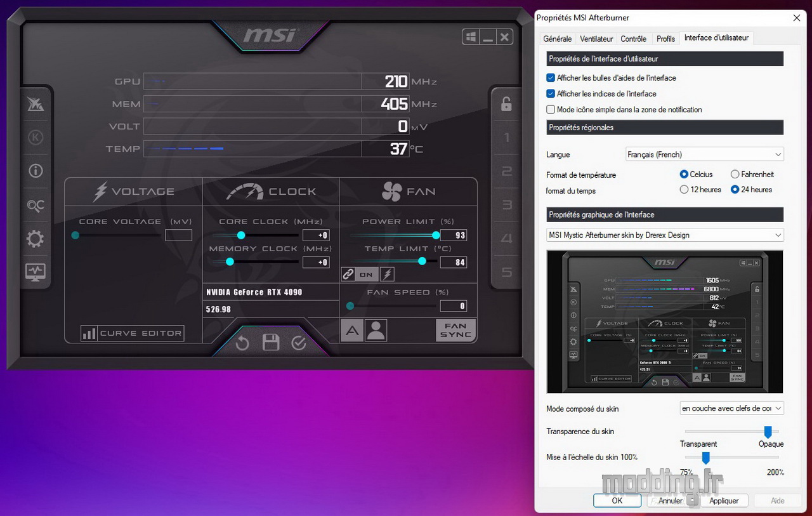Image resolution: width=812 pixels, height=516 pixels.
Task: Click user defined fan profile icon
Action: (x=376, y=330)
